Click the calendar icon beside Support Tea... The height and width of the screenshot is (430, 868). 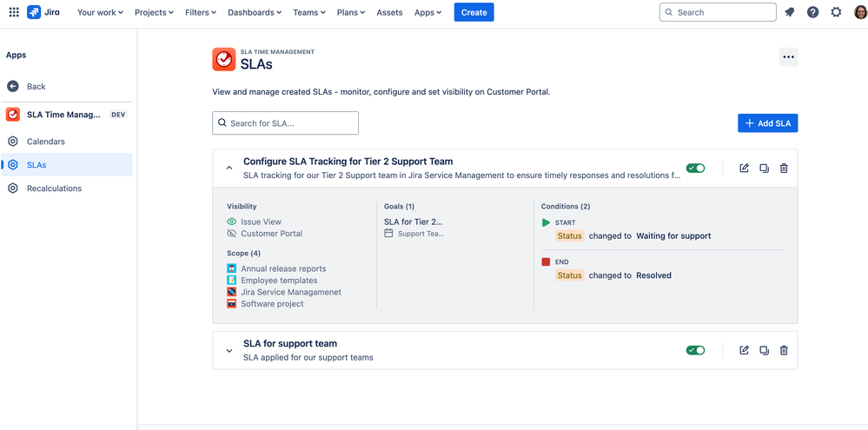388,234
